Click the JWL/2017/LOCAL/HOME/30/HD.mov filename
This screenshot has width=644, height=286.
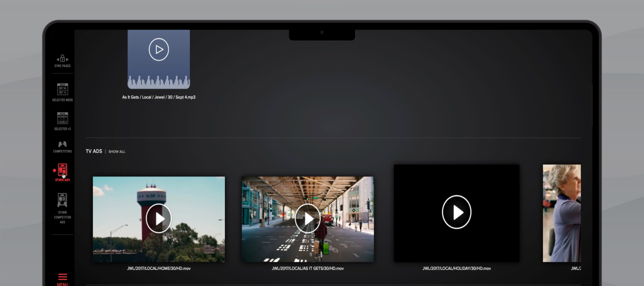tap(159, 269)
